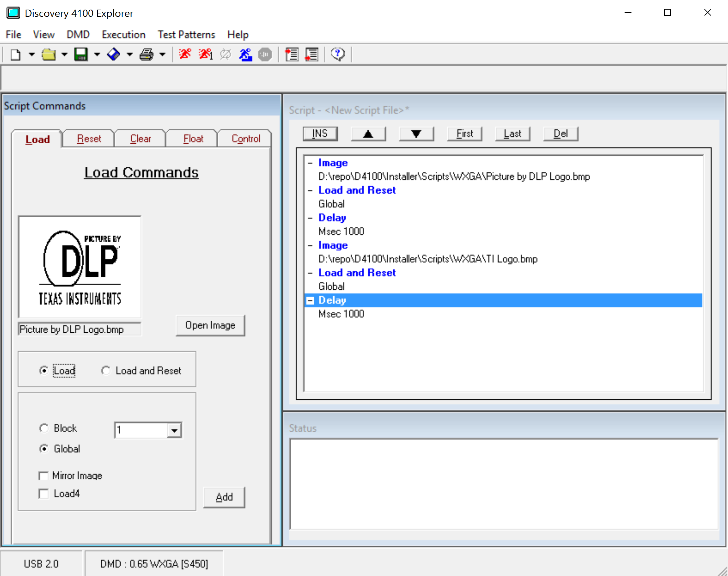Move selected command up with triangle button
Viewport: 728px width, 576px height.
pyautogui.click(x=368, y=134)
